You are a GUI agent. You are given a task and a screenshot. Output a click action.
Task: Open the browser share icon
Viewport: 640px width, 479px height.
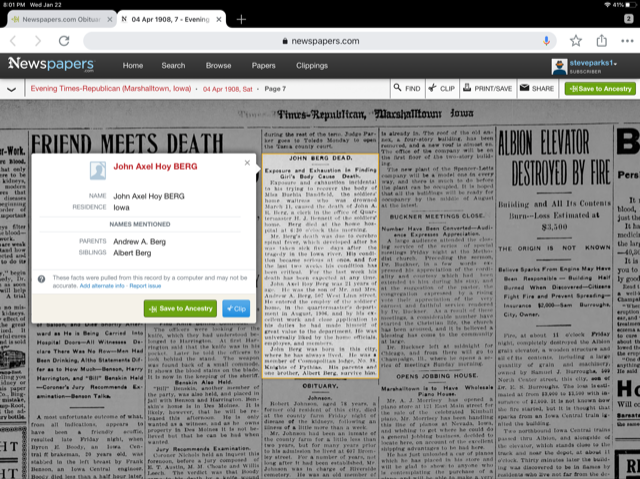click(602, 41)
